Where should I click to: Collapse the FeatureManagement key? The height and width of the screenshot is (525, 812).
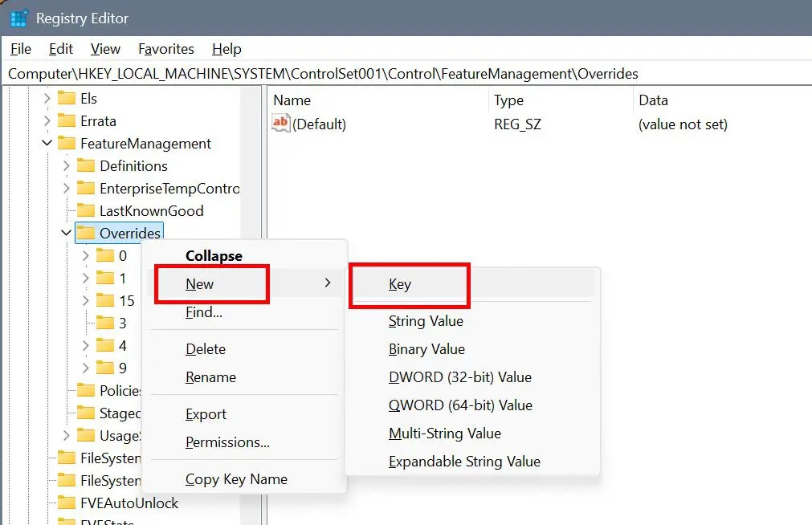pyautogui.click(x=47, y=143)
